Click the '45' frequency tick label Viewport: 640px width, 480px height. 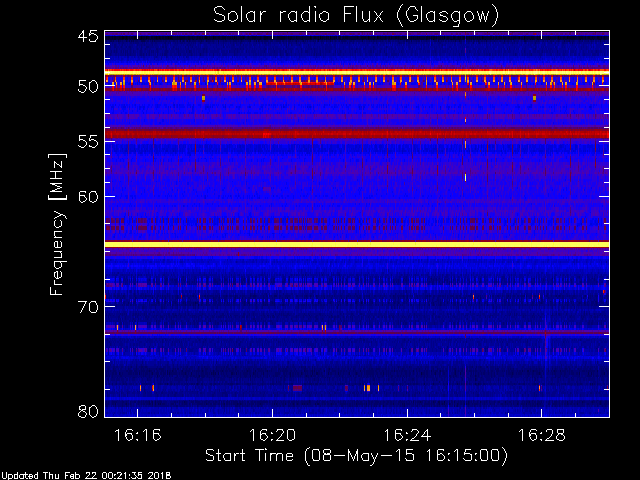tap(88, 36)
